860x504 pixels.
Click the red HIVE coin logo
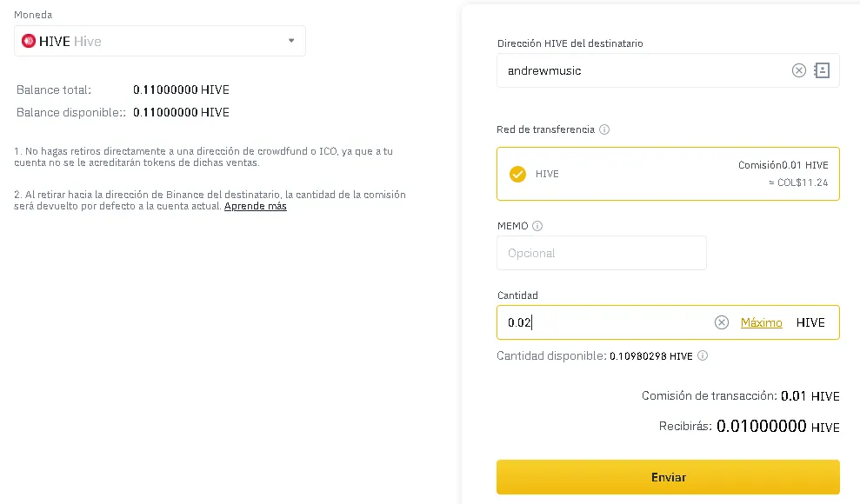[x=29, y=41]
